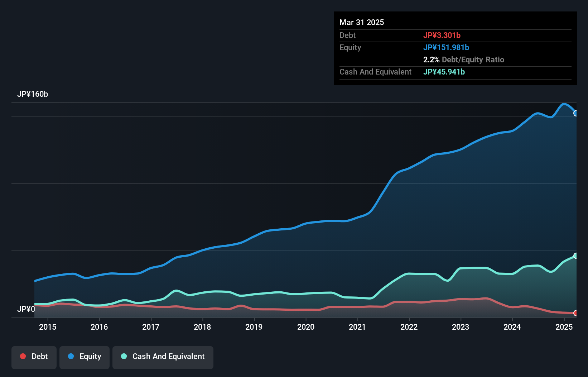The image size is (588, 377).
Task: Click the red Debt legend dot
Action: click(x=23, y=356)
